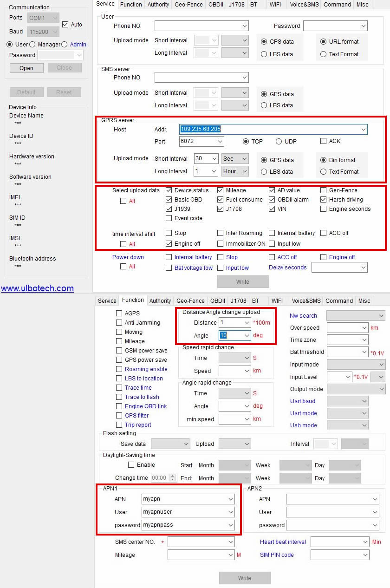Open the GPRS Port dropdown showing 6072
390x588 pixels.
(201, 141)
